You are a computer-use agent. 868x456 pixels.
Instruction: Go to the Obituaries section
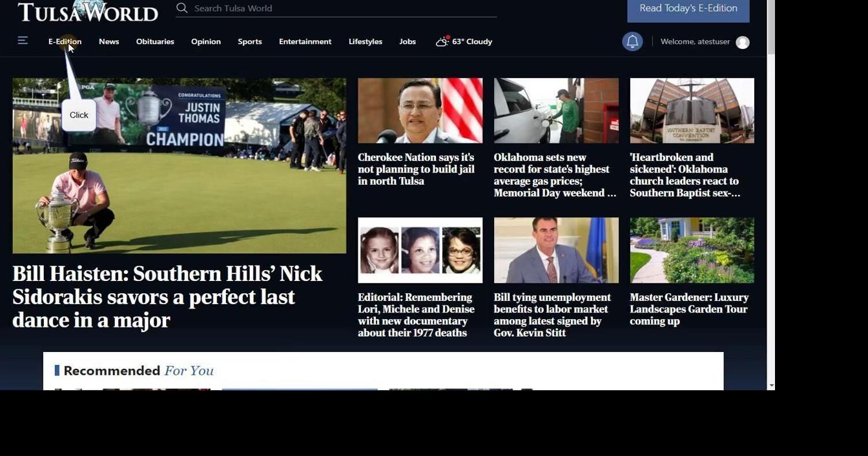pyautogui.click(x=155, y=41)
